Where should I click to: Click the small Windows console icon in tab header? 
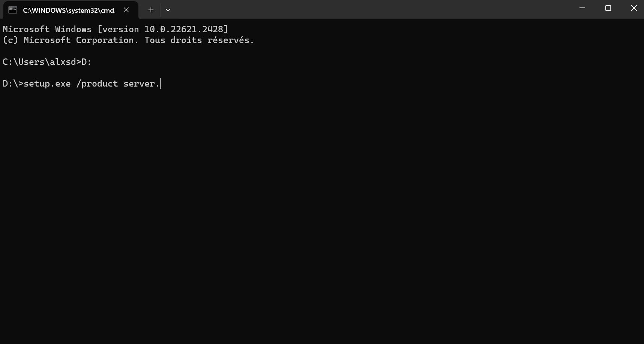[x=12, y=9]
